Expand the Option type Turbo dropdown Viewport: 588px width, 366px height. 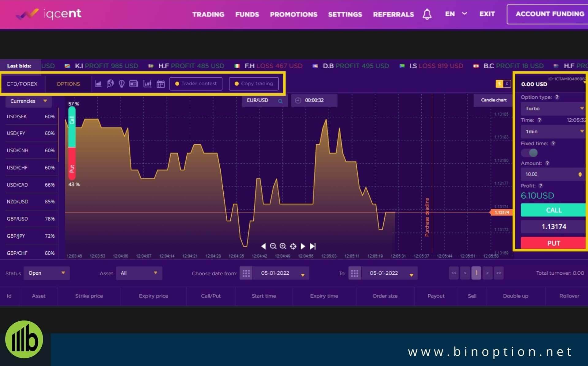554,109
